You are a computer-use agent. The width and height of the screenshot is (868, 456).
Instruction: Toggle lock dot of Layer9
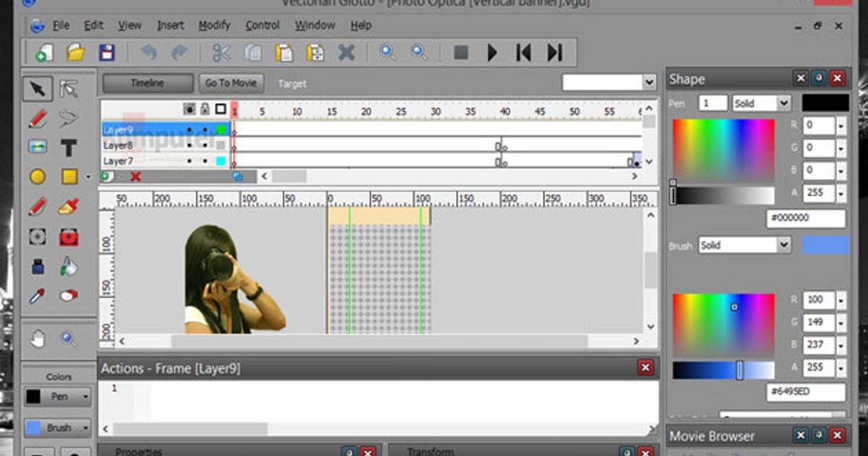pos(205,130)
